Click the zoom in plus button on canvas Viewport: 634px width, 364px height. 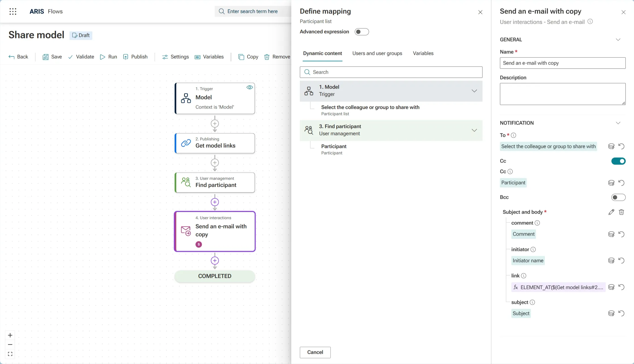coord(10,335)
